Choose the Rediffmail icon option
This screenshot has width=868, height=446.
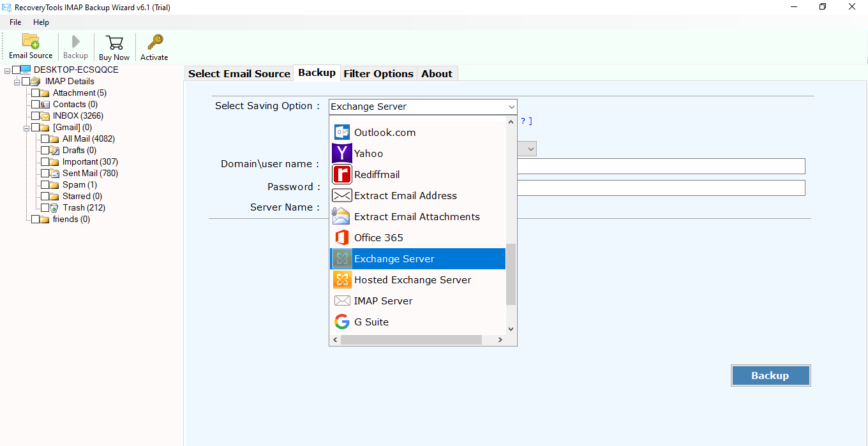[342, 174]
